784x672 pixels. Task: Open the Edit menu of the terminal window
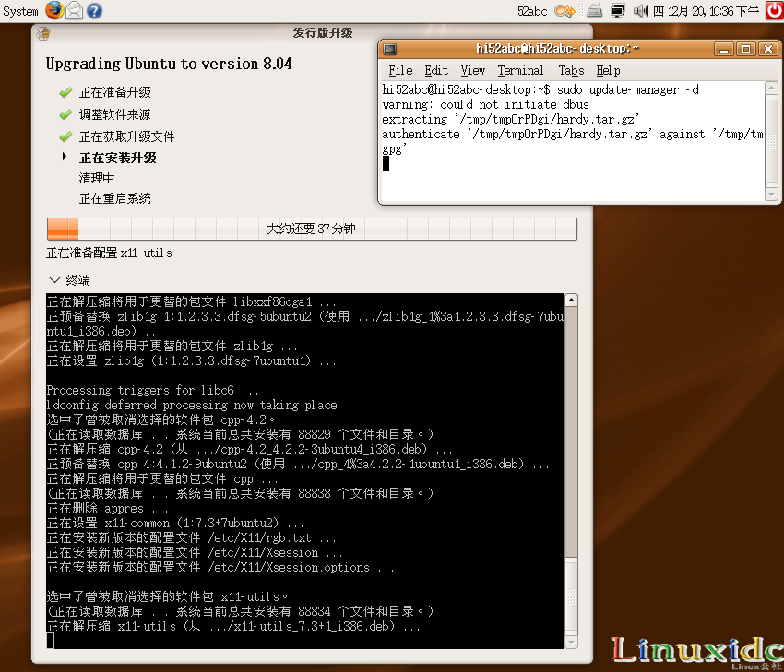coord(435,70)
